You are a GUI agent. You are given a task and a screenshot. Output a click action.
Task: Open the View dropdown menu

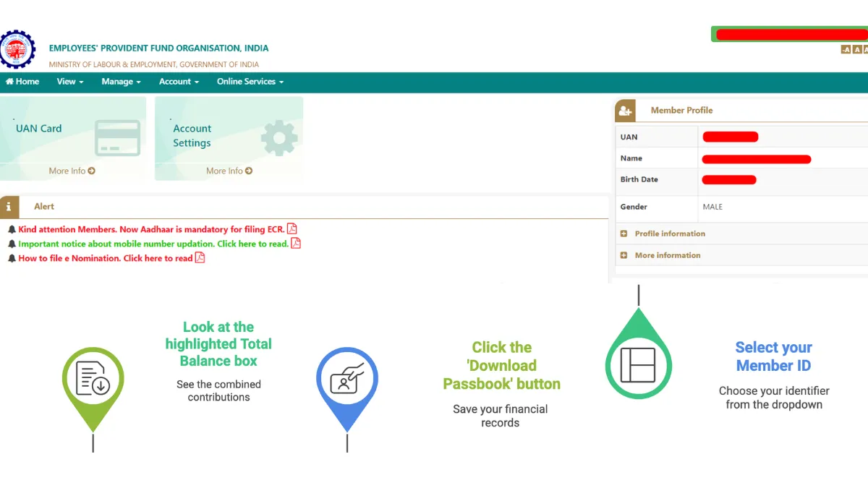[70, 82]
